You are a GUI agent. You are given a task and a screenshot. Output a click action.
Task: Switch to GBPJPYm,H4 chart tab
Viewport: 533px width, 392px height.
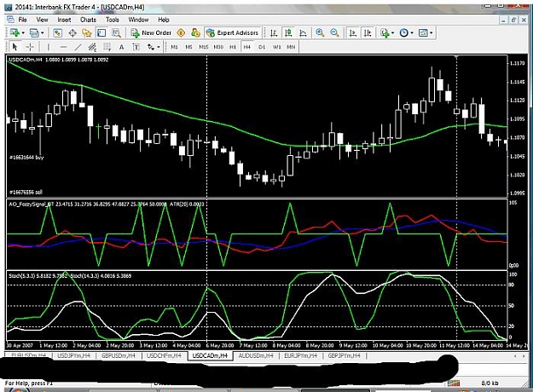click(x=344, y=355)
